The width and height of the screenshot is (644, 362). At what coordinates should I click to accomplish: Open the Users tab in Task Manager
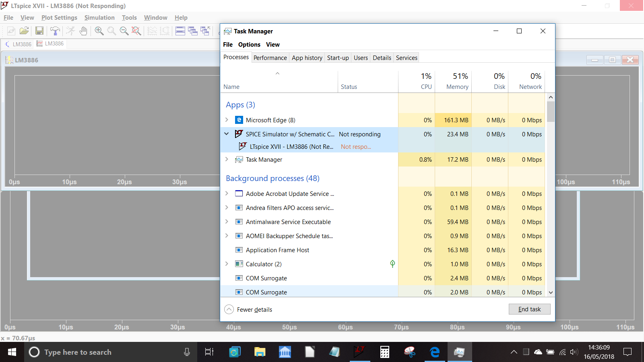click(x=361, y=58)
